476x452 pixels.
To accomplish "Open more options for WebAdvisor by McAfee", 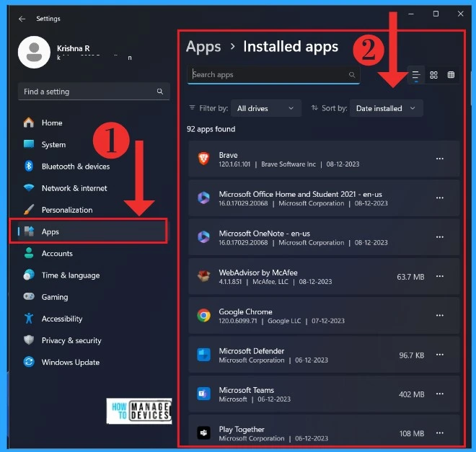I will pos(439,276).
